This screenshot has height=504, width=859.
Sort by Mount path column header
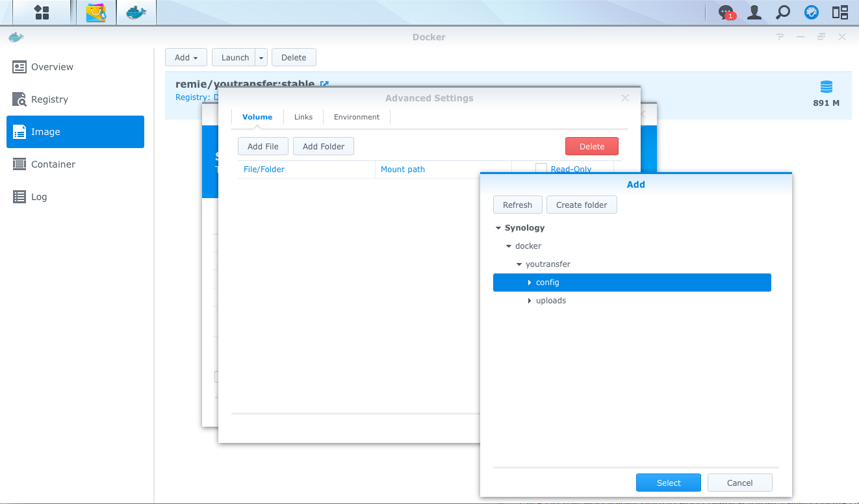[443, 170]
